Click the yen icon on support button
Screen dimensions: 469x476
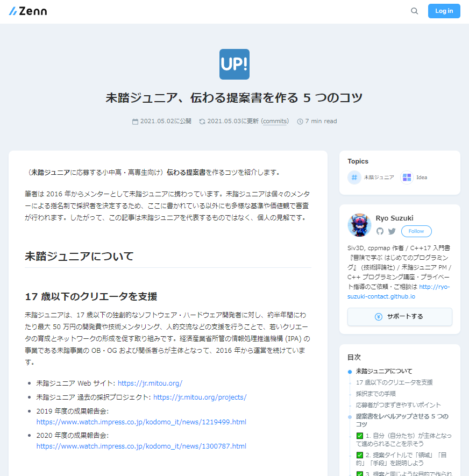pos(379,317)
